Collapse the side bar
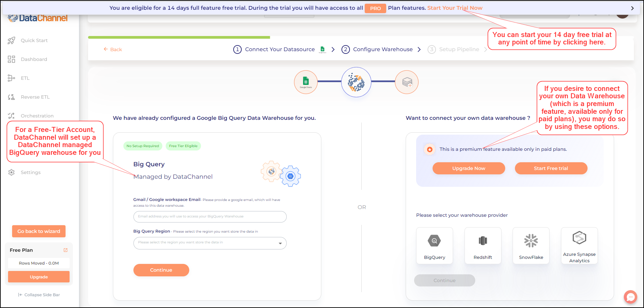 39,295
